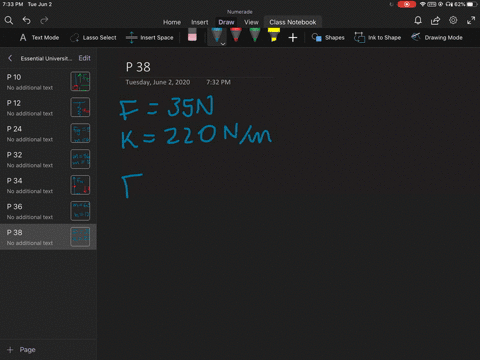Open settings gear icon

453,20
